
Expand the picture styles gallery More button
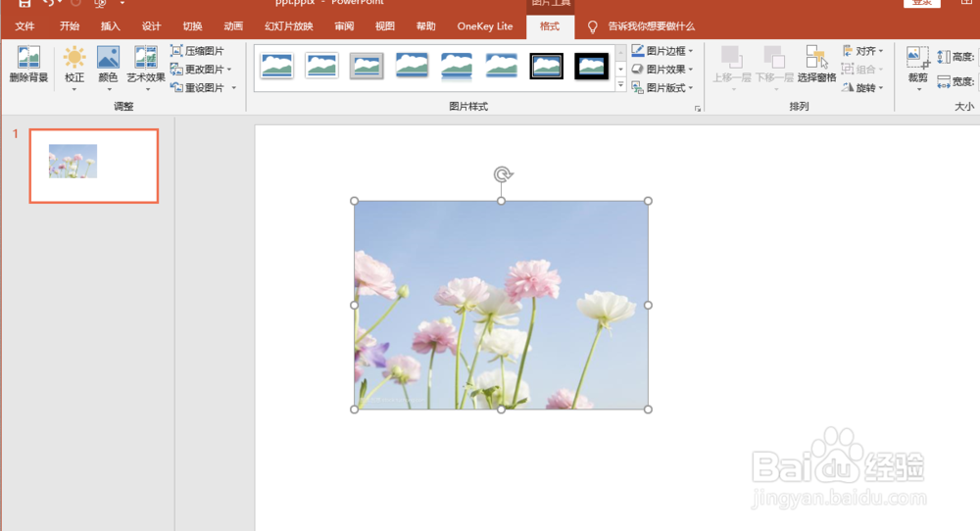tap(620, 83)
